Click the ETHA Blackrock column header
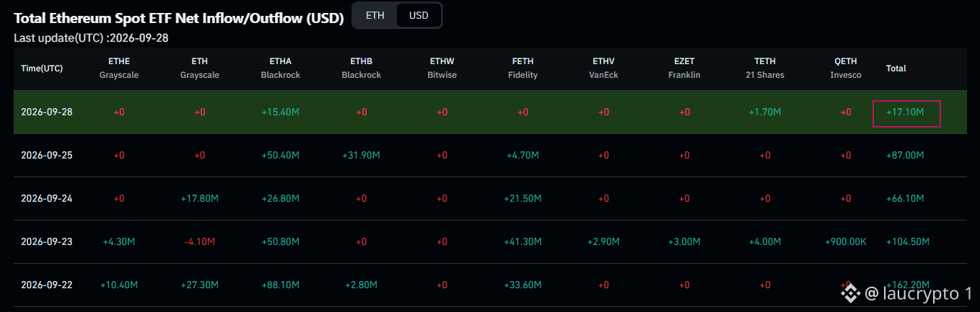Screen dimensions: 980x312 coord(281,68)
